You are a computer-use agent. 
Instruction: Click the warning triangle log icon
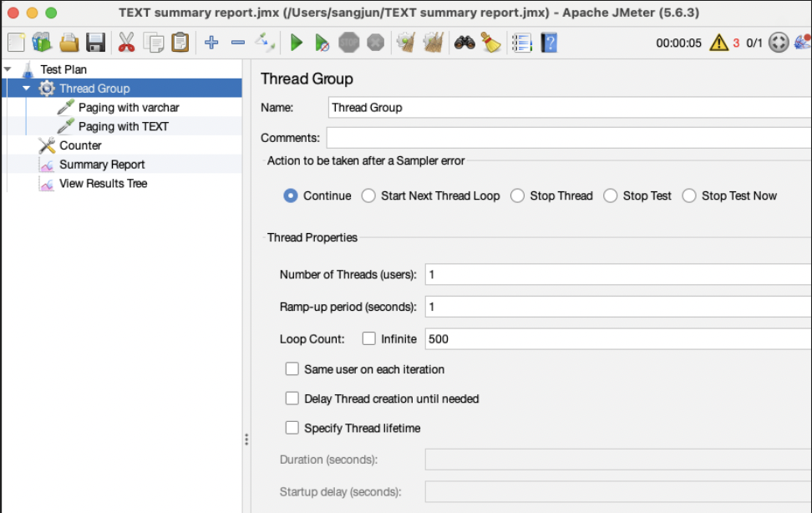718,43
